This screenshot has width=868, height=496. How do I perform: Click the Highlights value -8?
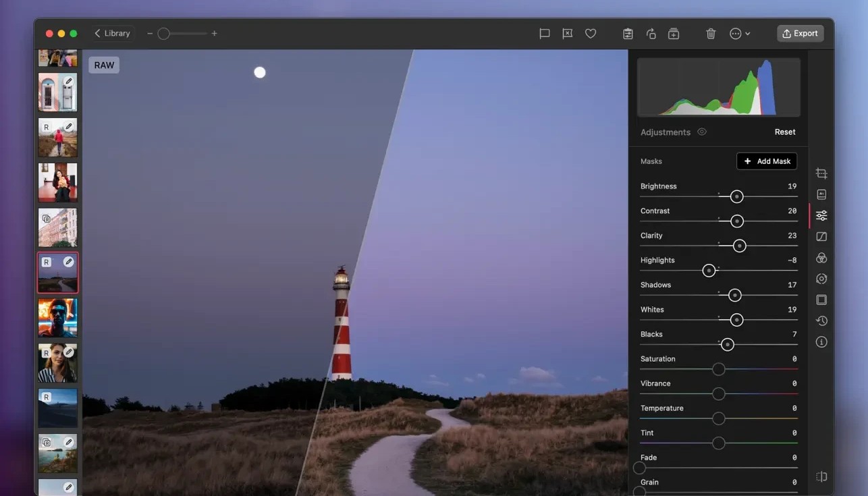tap(792, 260)
